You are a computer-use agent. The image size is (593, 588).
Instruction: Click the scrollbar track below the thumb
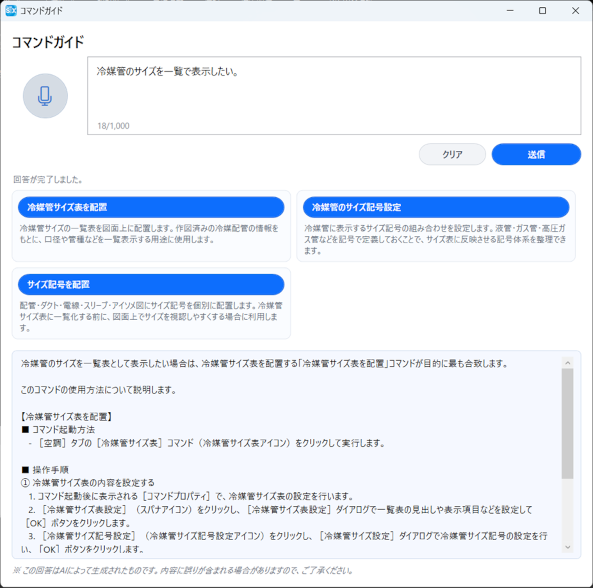coord(567,510)
